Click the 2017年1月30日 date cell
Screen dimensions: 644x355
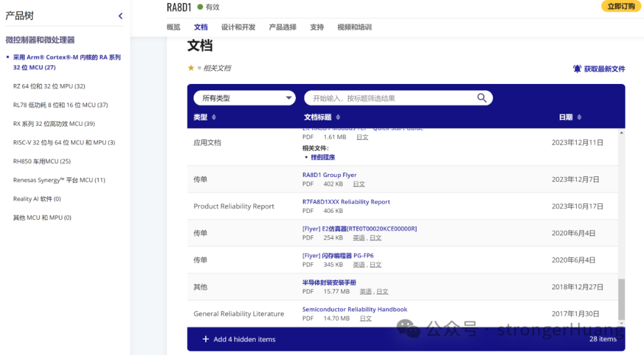coord(575,314)
